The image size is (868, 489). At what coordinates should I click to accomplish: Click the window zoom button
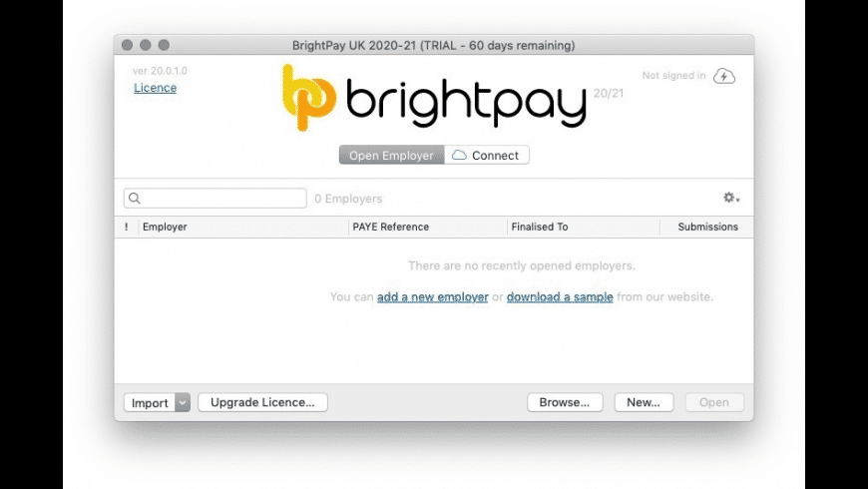pos(164,45)
